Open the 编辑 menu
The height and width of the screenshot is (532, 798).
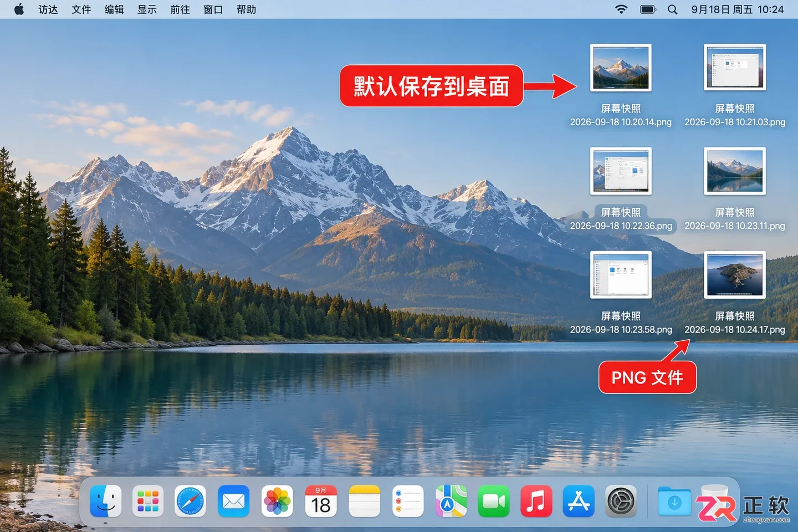click(114, 9)
